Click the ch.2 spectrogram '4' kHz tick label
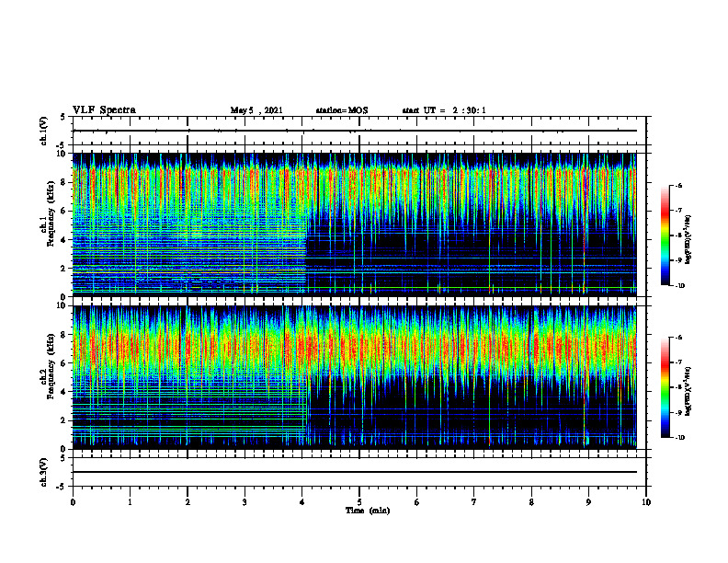 pos(64,392)
